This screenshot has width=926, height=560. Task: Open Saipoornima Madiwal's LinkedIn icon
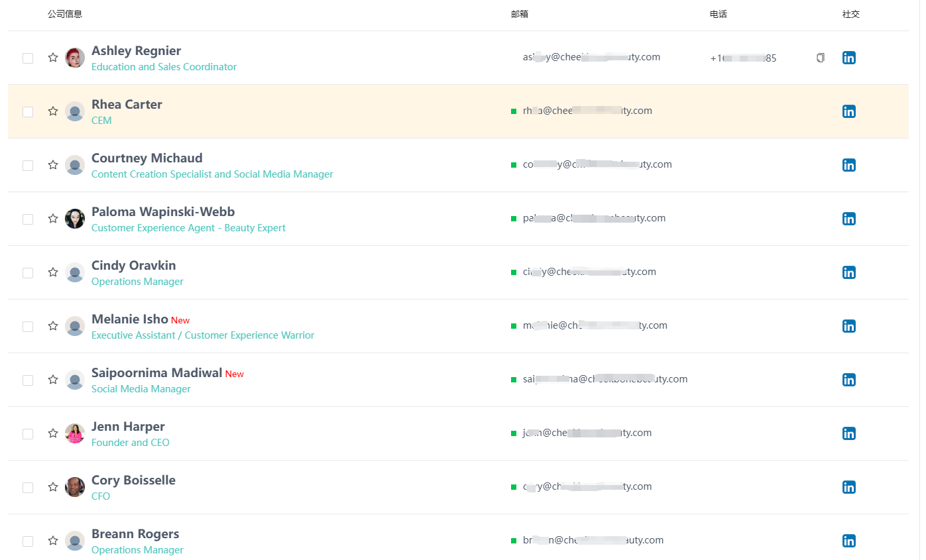point(848,380)
